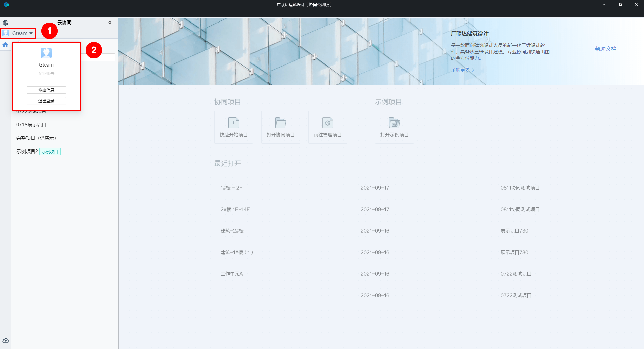Image resolution: width=644 pixels, height=349 pixels.
Task: Click 展示项目730 in the 建筑-2#楼 row
Action: [514, 231]
